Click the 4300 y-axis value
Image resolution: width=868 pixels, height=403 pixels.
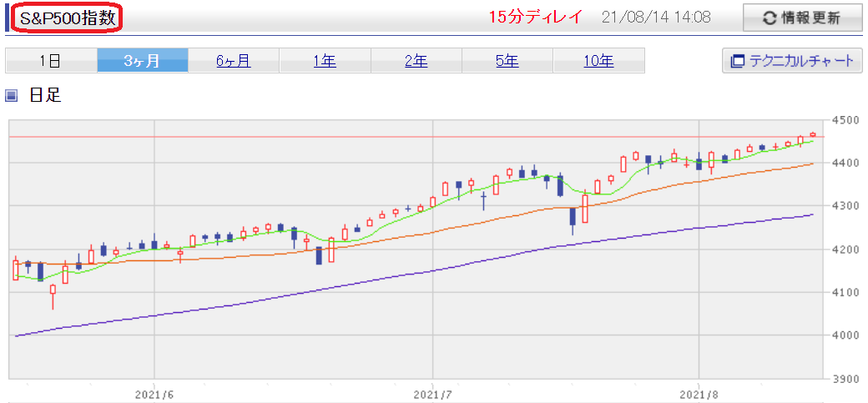pos(845,206)
